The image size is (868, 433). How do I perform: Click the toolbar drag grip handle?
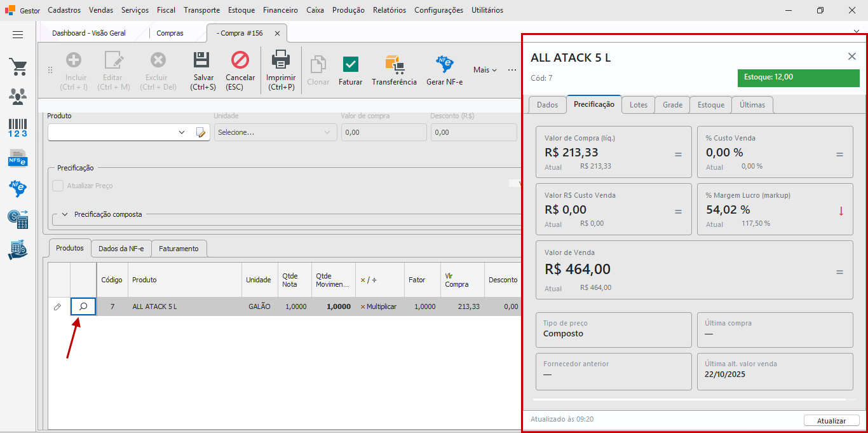50,70
